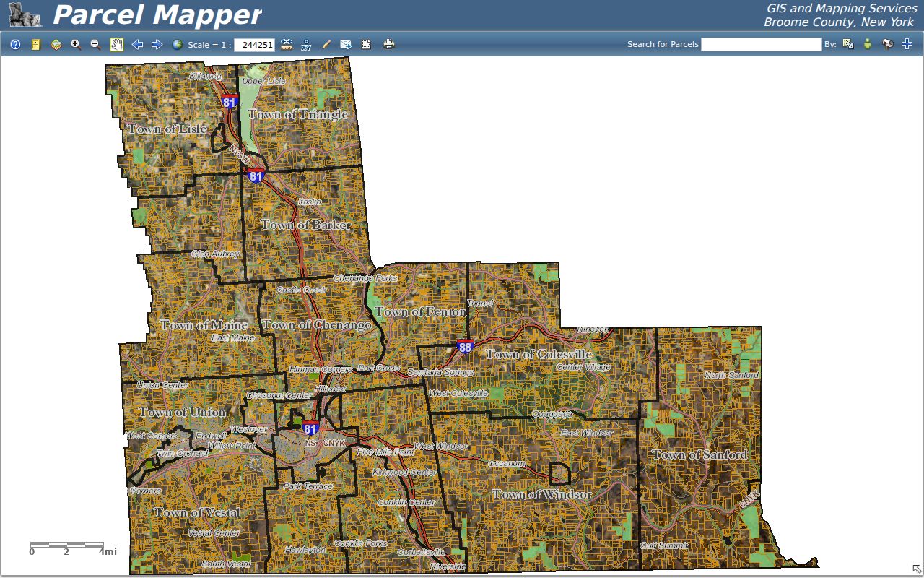Open the help question mark icon
The width and height of the screenshot is (924, 578).
(x=15, y=45)
